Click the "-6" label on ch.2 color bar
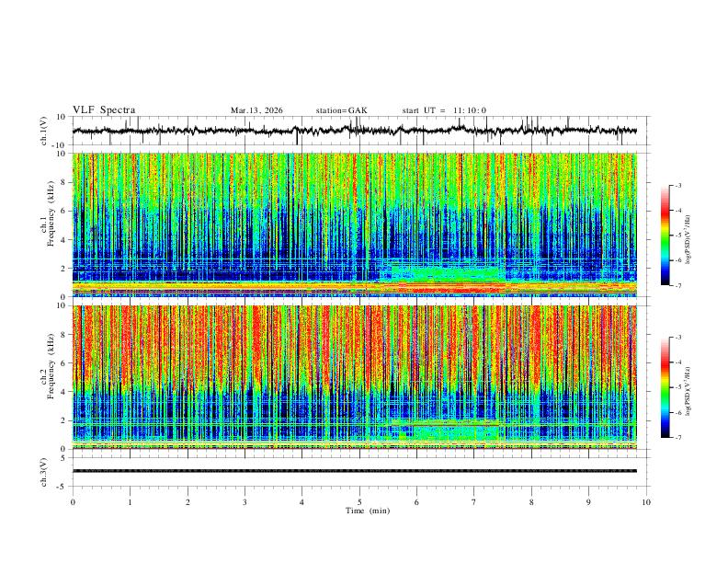This screenshot has width=728, height=563. click(677, 412)
